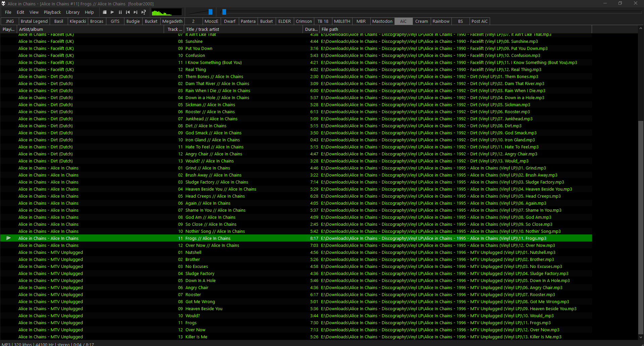Select the MoozE playlist tab
Image resolution: width=644 pixels, height=346 pixels.
211,21
